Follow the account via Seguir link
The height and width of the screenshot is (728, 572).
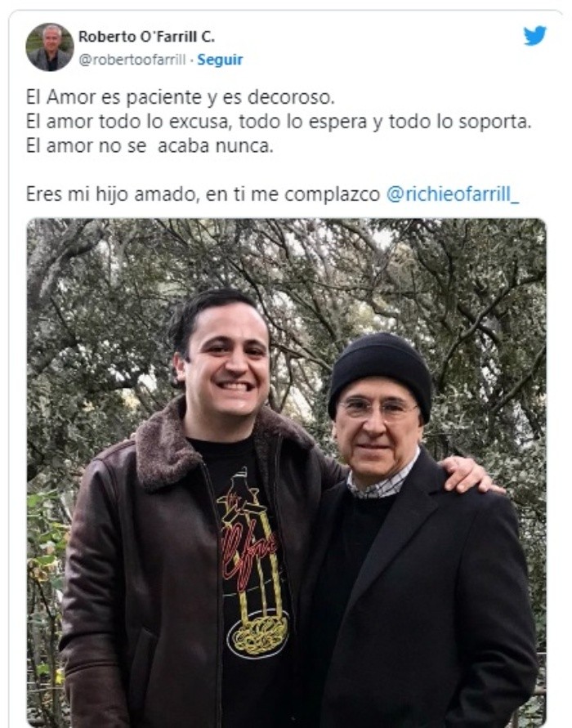(x=220, y=60)
